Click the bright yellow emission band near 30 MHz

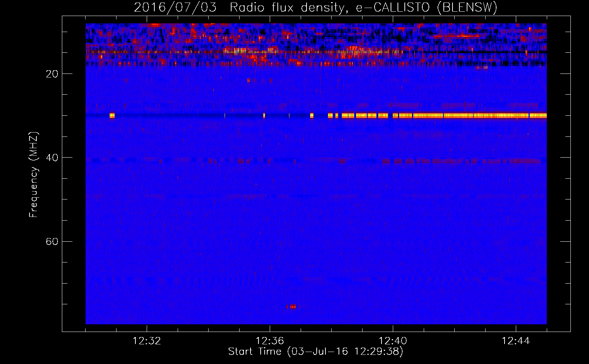(x=437, y=115)
